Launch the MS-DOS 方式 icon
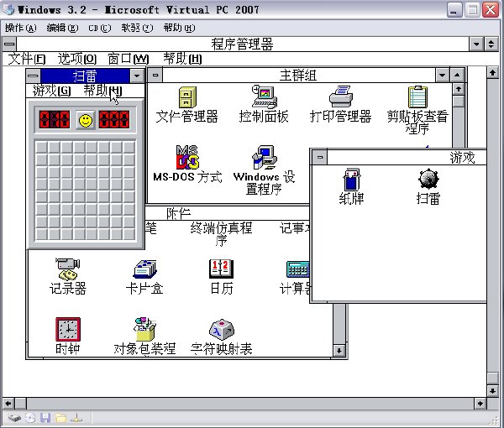The height and width of the screenshot is (428, 504). coord(187,157)
